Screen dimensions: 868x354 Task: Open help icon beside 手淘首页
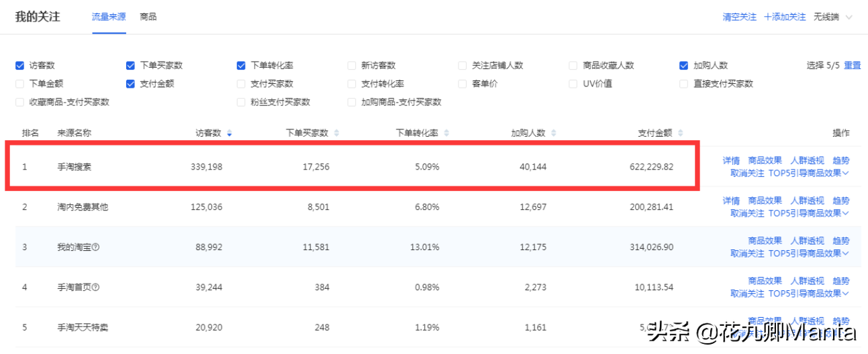tap(95, 288)
